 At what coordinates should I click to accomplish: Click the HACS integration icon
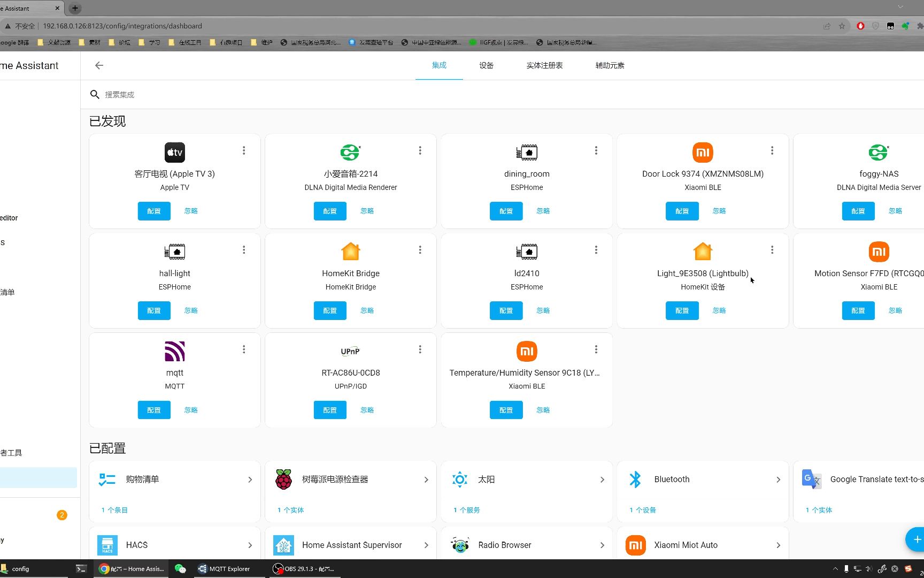pyautogui.click(x=107, y=545)
